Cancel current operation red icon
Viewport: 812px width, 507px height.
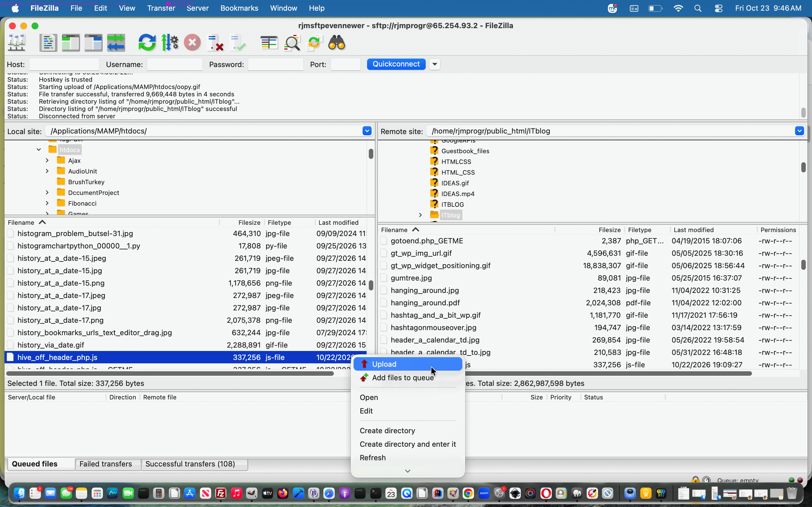click(x=192, y=43)
